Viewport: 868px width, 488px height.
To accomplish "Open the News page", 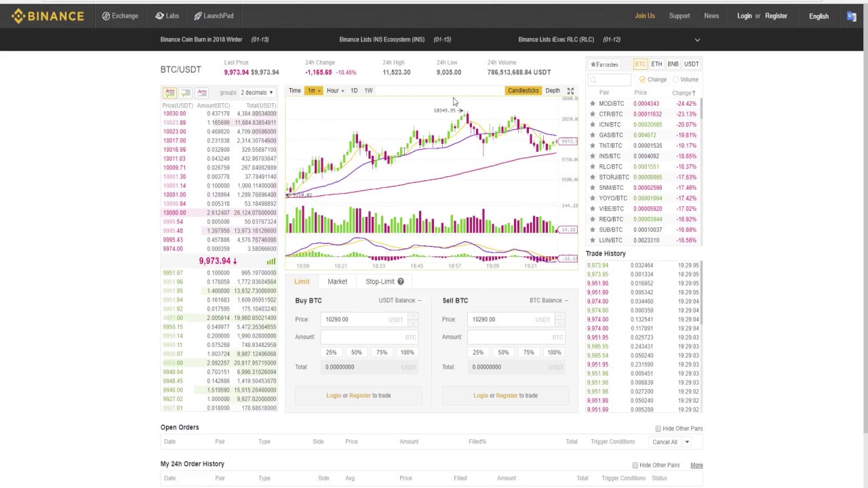I will (x=711, y=16).
